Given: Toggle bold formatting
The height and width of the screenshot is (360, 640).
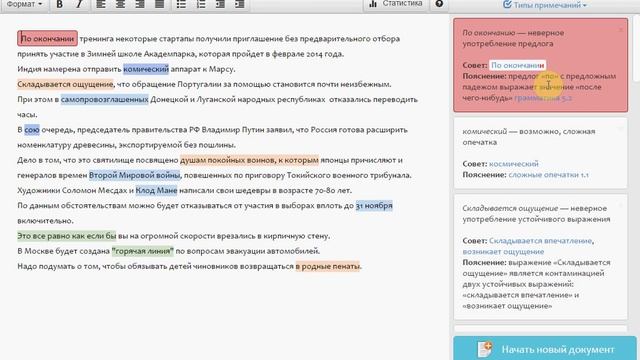Looking at the screenshot, I should click(x=60, y=4).
